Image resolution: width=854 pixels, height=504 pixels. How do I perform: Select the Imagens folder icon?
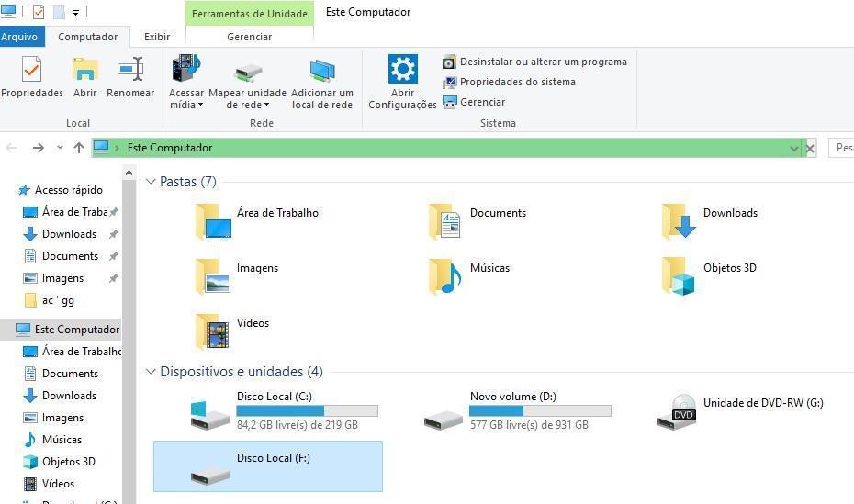coord(213,276)
